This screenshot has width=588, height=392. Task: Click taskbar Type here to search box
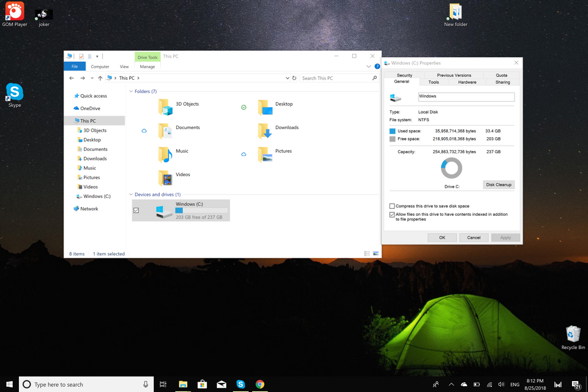tap(86, 384)
